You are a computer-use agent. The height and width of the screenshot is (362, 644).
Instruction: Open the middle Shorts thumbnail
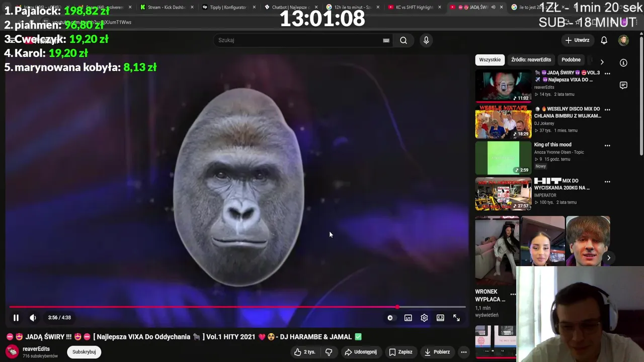[542, 241]
